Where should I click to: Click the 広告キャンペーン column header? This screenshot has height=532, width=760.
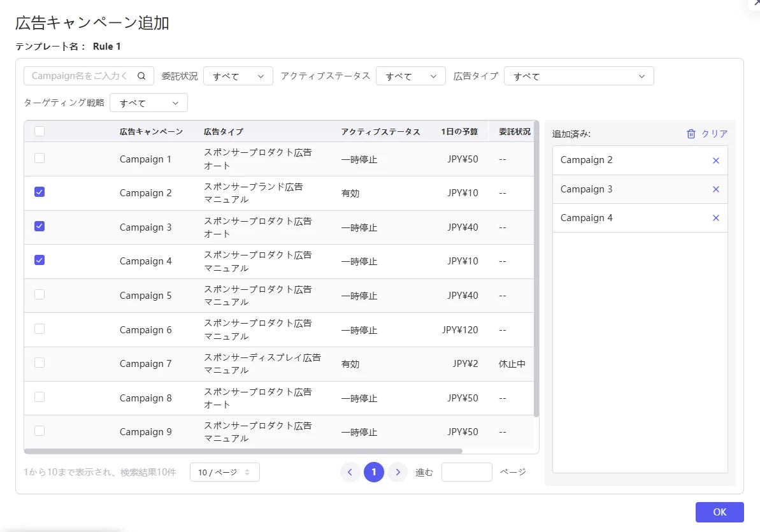point(151,131)
